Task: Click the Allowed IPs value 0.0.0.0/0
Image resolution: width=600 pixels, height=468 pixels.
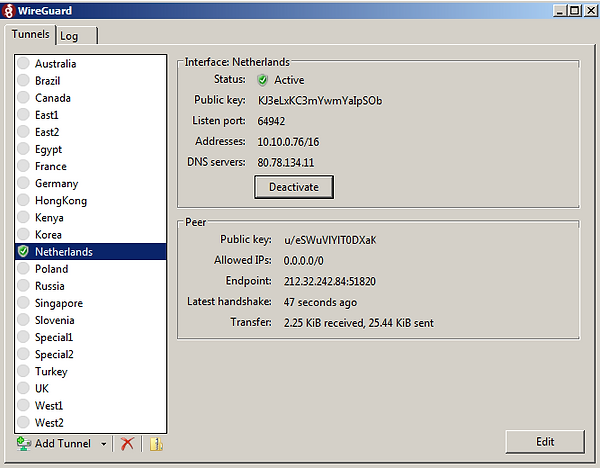Action: pos(303,261)
